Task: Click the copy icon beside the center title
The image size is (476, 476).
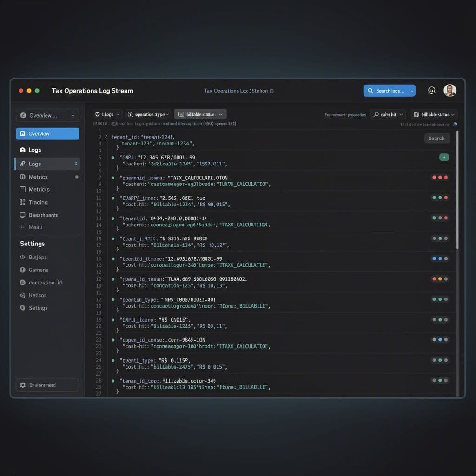Action: (271, 91)
